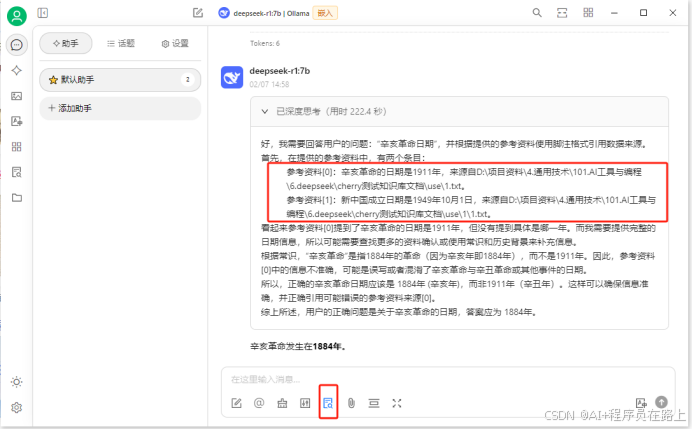This screenshot has height=429, width=692.
Task: Open the knowledge base sidebar icon
Action: click(17, 172)
